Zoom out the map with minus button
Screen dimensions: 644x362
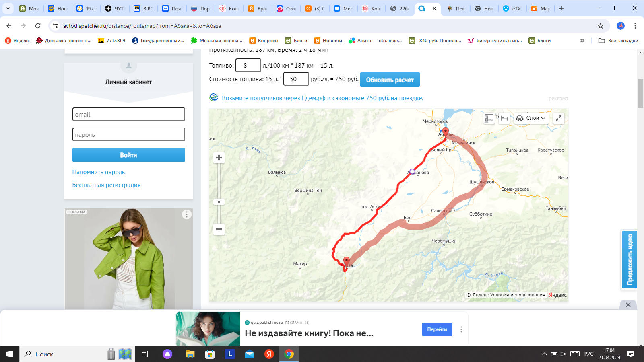point(219,229)
